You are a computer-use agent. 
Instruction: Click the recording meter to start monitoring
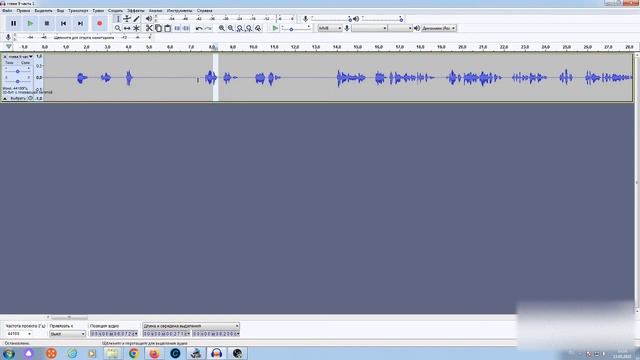[x=84, y=37]
